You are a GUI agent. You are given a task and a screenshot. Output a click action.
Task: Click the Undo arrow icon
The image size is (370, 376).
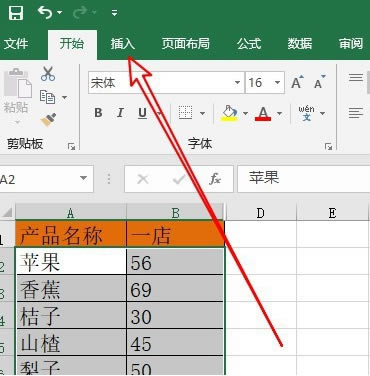(45, 13)
